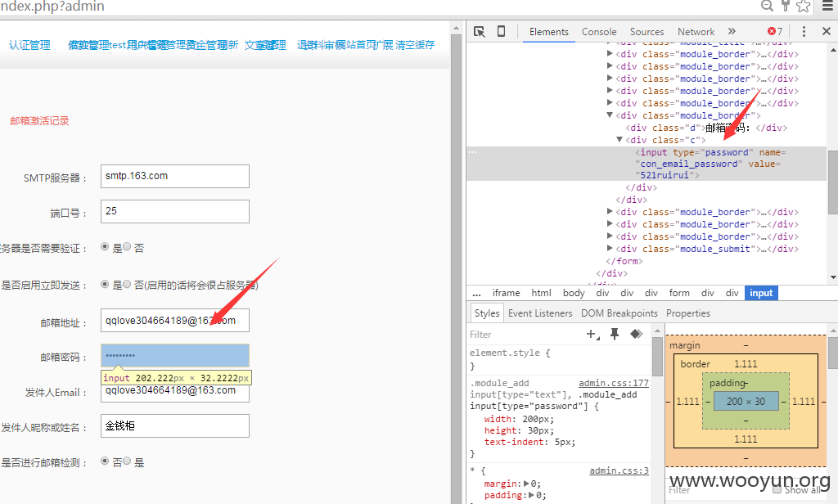Close the DevTools panel
838x504 pixels.
pyautogui.click(x=827, y=32)
